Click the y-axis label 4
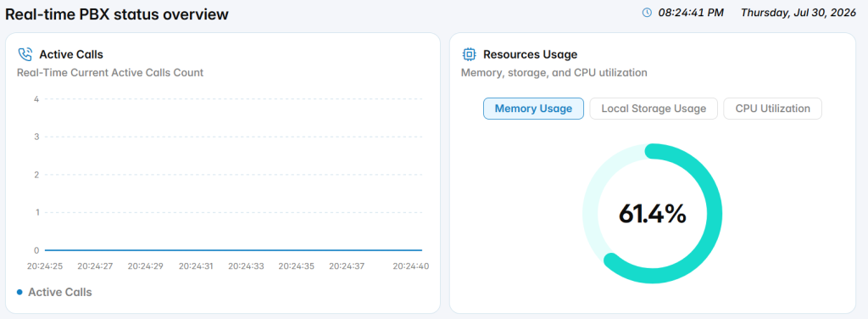This screenshot has height=319, width=868. (36, 99)
